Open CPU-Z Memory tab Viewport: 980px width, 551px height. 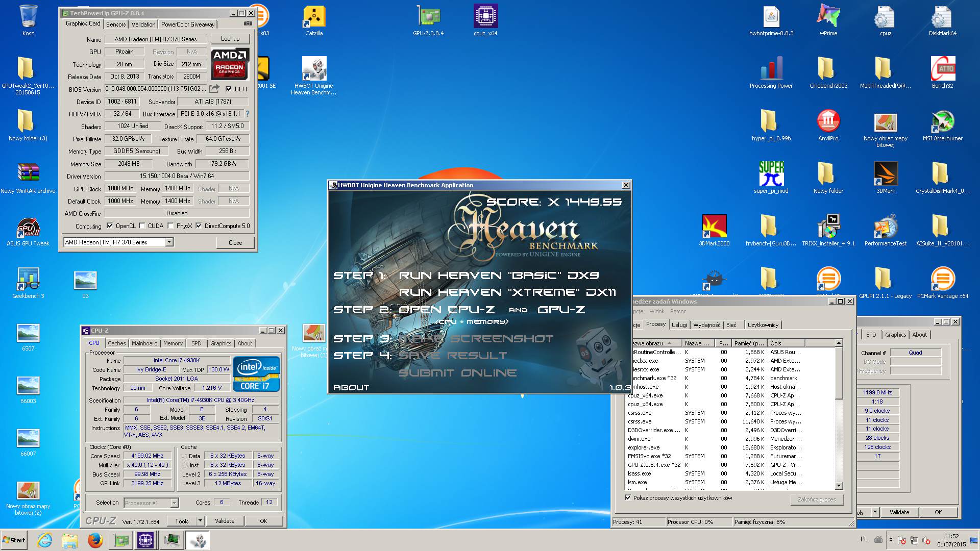173,343
